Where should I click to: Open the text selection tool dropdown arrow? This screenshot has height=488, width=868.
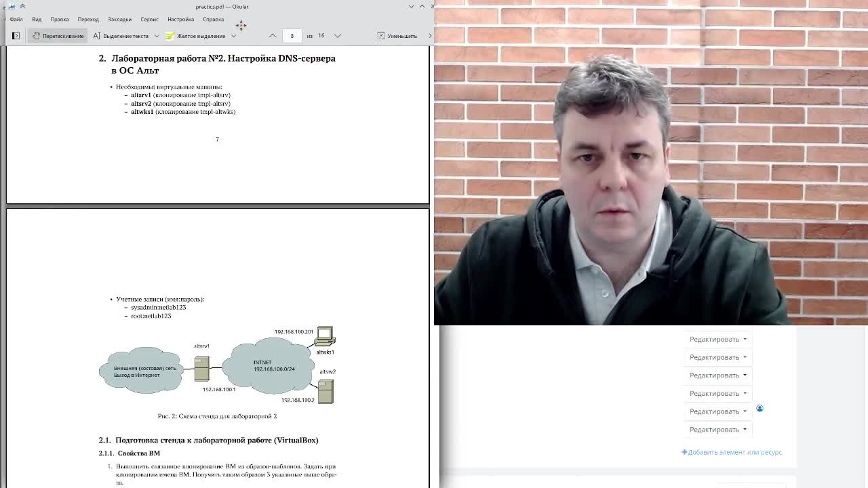coord(157,36)
